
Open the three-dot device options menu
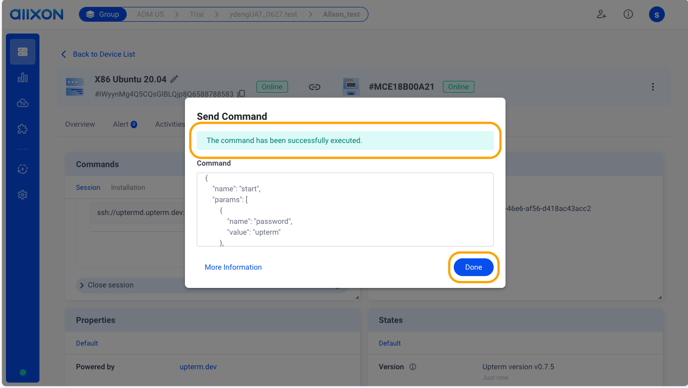point(653,87)
